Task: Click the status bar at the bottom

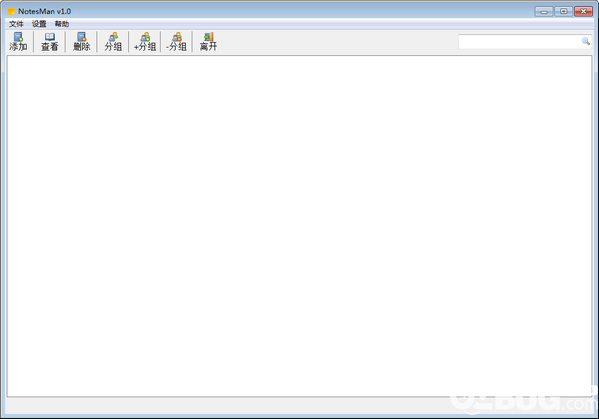Action: click(x=299, y=406)
